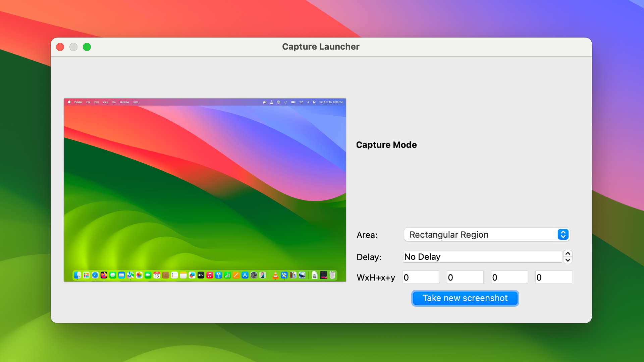Click Rectangular Region dropdown arrows
The image size is (644, 362).
pos(563,235)
